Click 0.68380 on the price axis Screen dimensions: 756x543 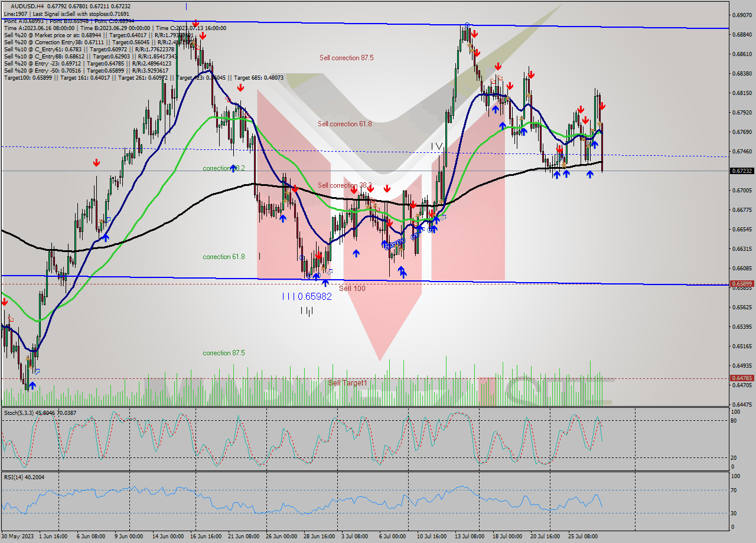(742, 73)
